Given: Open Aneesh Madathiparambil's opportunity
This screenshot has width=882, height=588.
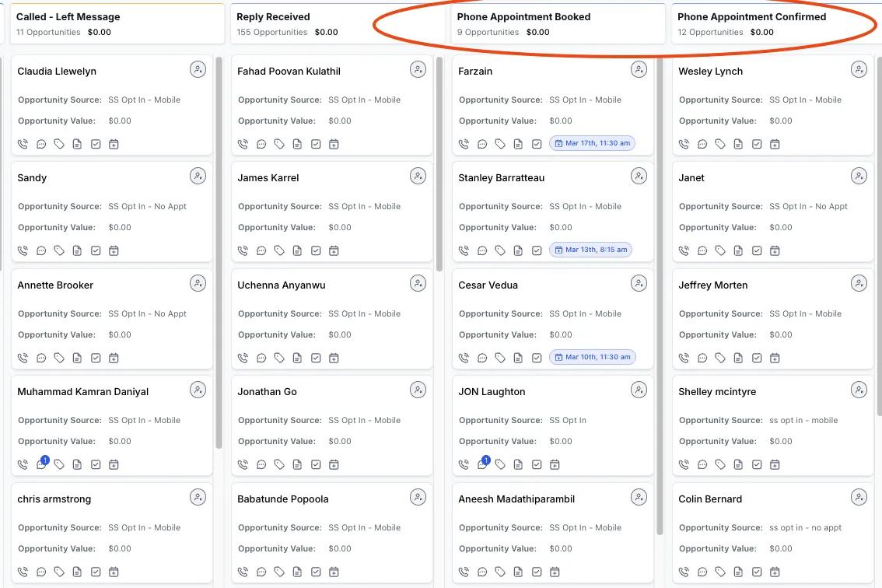Looking at the screenshot, I should coord(553,532).
